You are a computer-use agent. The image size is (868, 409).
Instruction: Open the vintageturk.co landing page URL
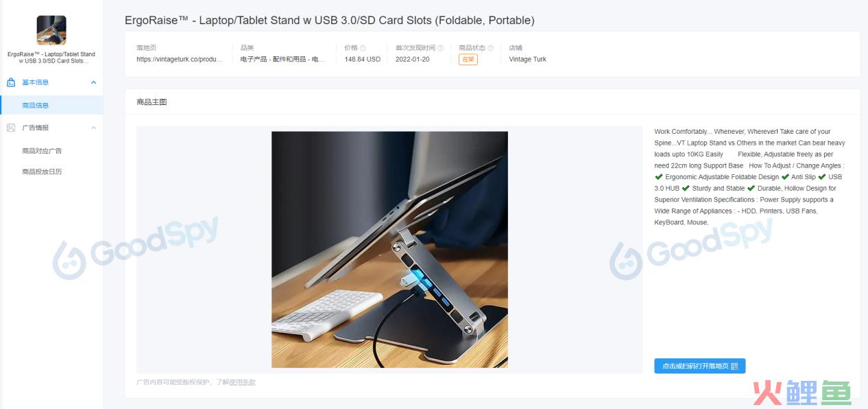tap(180, 59)
